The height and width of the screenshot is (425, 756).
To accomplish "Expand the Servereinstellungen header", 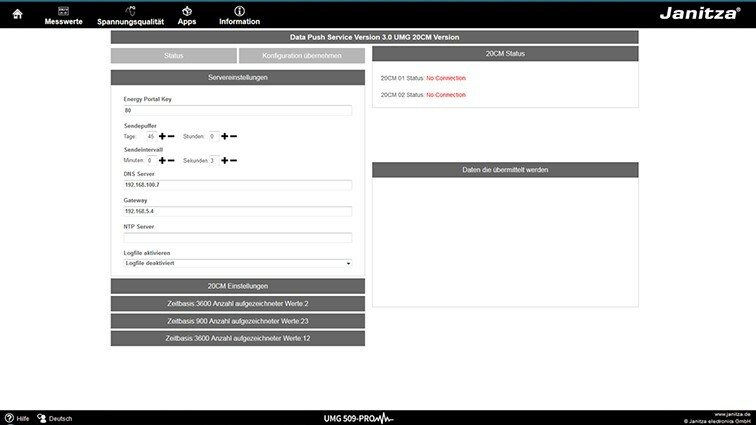I will click(237, 77).
